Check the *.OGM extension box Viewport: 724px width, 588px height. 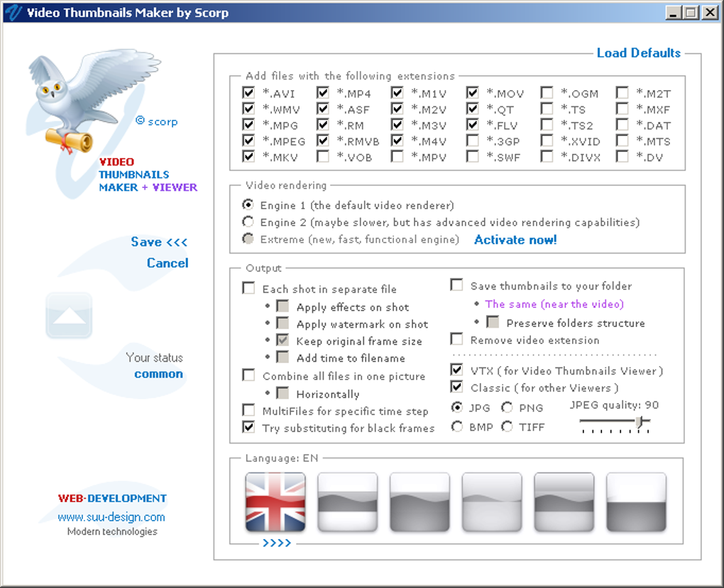click(x=547, y=93)
